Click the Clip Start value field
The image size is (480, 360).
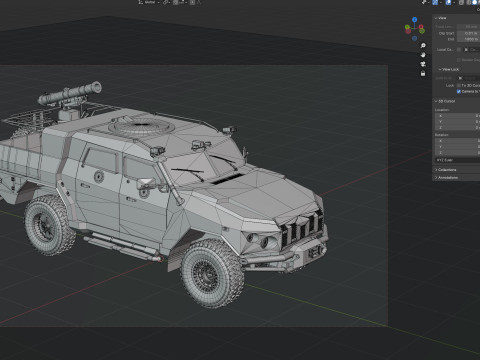[x=468, y=33]
